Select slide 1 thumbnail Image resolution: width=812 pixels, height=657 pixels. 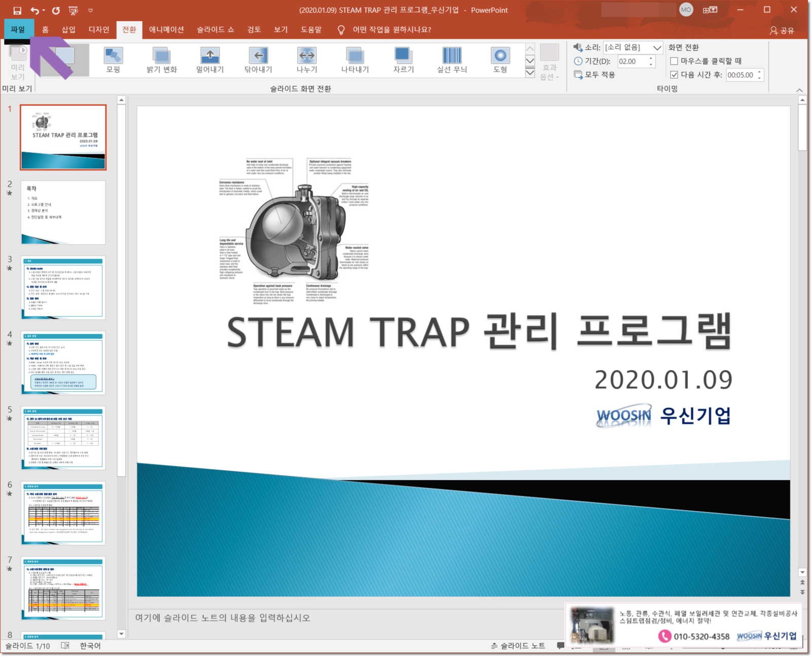[x=63, y=137]
